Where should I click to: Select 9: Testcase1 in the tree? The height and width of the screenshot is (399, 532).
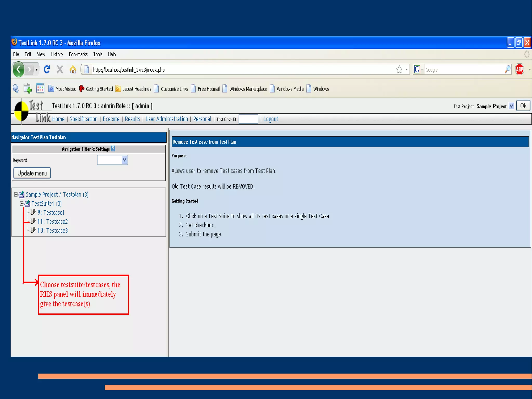pos(51,212)
